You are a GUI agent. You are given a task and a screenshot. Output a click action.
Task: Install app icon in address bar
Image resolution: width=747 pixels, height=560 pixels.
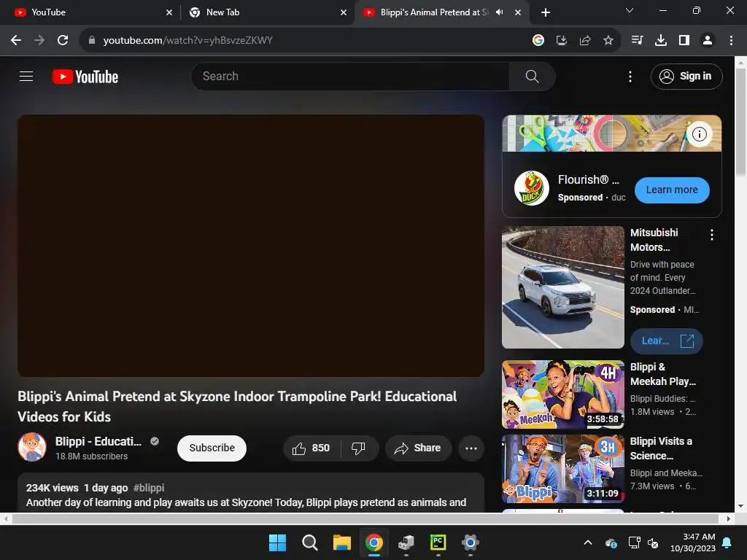point(562,41)
